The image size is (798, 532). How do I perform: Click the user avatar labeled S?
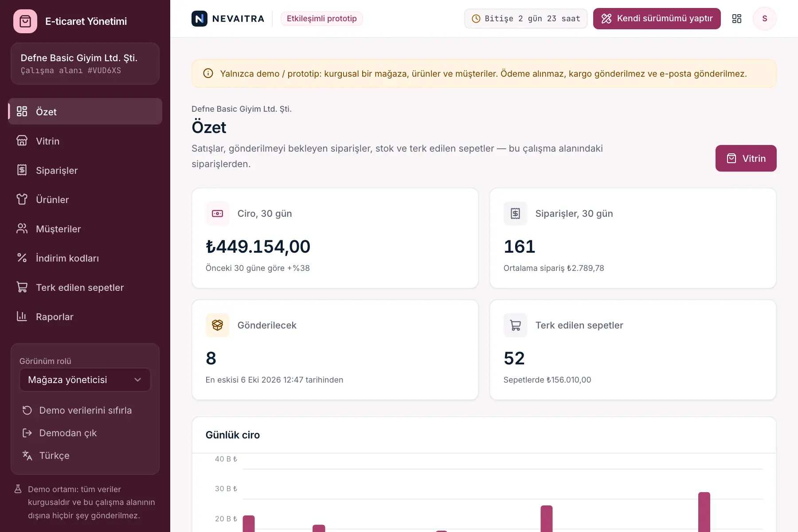765,19
